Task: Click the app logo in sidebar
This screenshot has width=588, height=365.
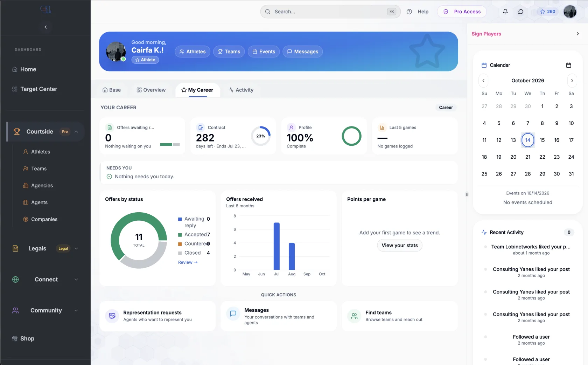Action: [45, 9]
